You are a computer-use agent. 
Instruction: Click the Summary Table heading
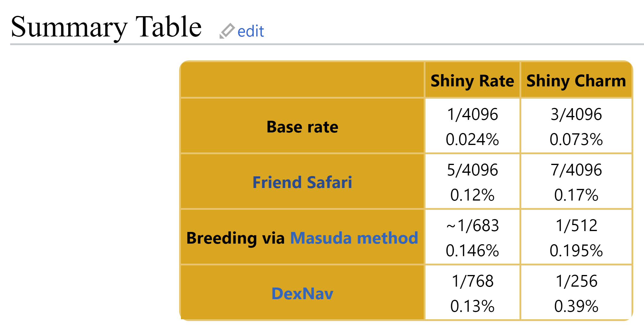point(106,27)
